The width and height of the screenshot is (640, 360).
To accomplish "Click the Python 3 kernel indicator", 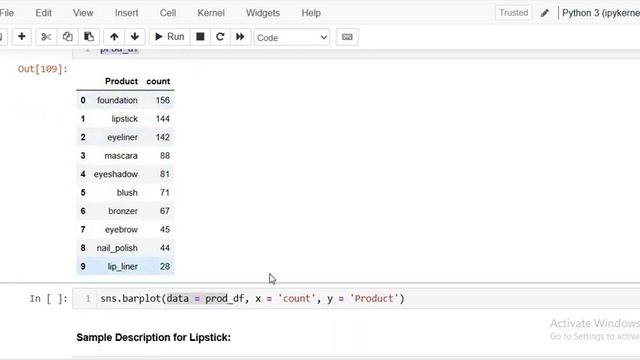I will 601,13.
